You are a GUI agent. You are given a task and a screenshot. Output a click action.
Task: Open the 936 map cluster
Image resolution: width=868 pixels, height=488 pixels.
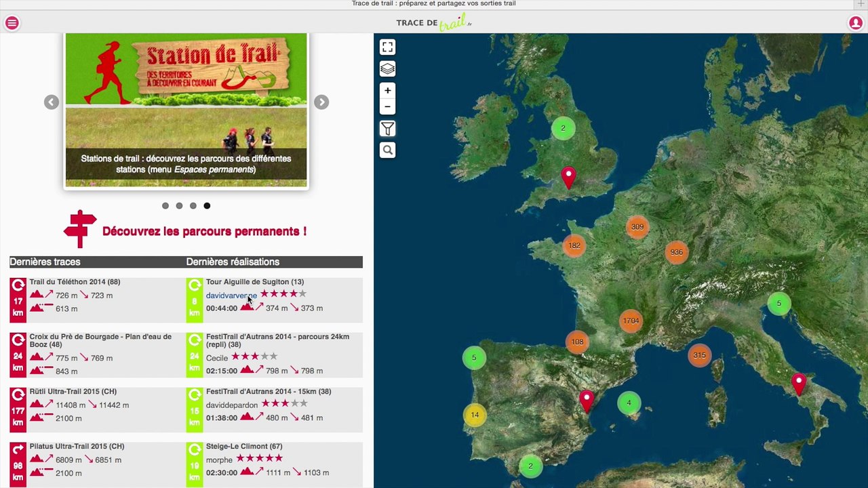pos(676,252)
